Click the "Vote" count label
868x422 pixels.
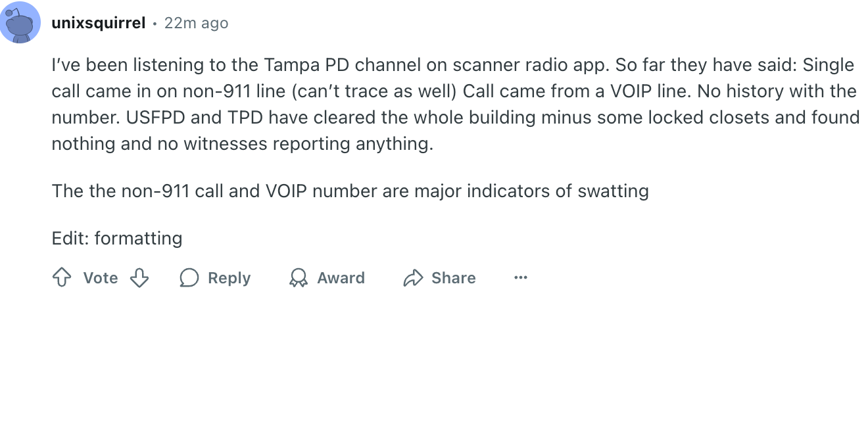pyautogui.click(x=101, y=278)
